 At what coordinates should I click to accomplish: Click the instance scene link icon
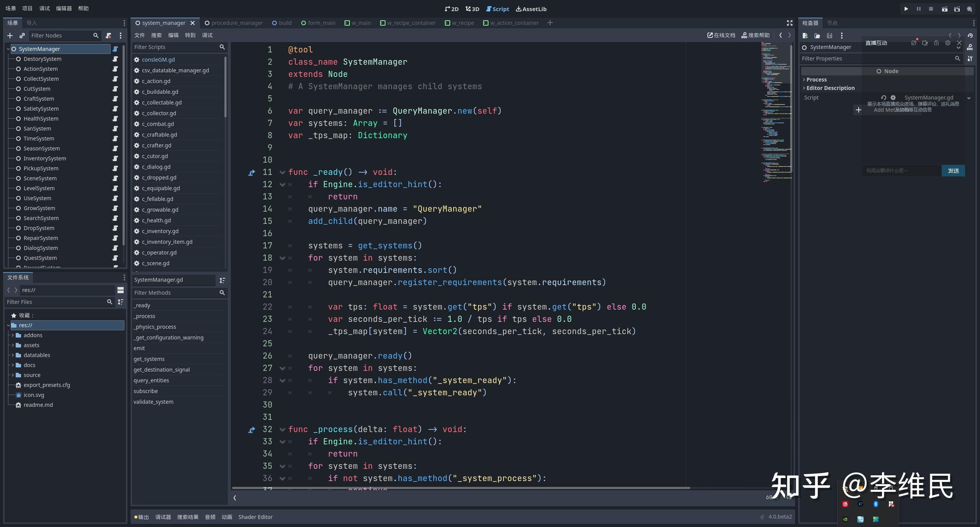(x=22, y=36)
